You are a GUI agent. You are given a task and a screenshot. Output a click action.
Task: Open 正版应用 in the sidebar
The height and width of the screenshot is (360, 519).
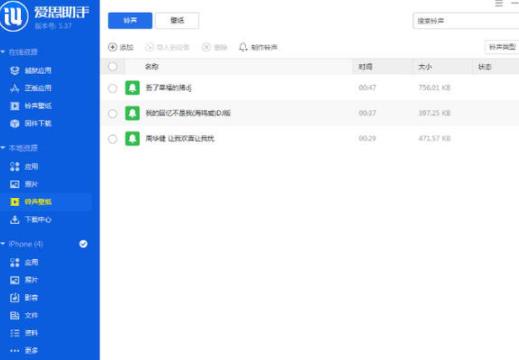[x=31, y=88]
